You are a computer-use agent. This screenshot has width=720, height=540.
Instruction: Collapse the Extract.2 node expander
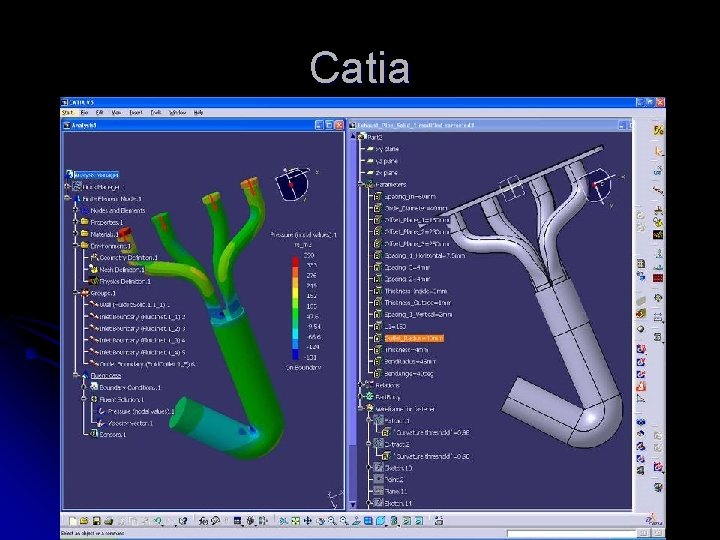369,444
